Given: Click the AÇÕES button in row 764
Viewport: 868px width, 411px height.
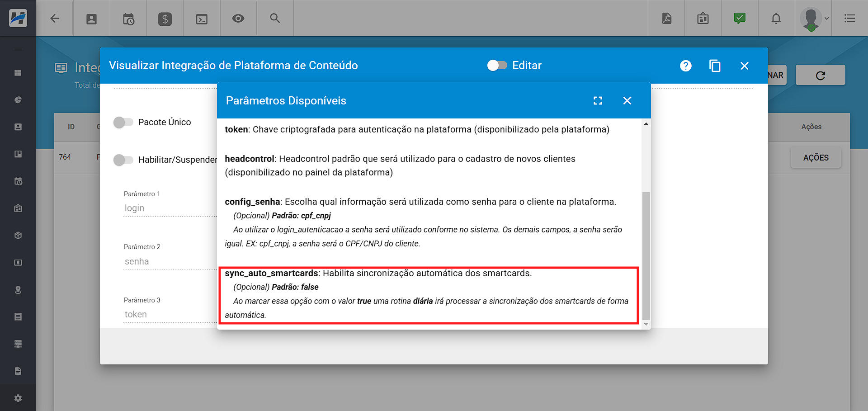Looking at the screenshot, I should (816, 158).
